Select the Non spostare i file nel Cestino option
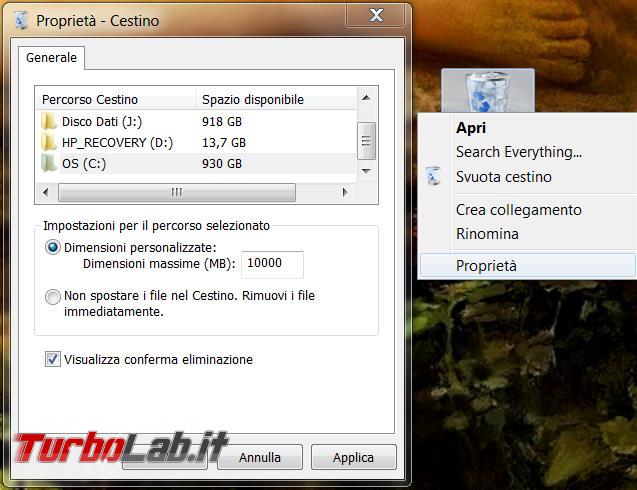Screen dimensions: 637x490 point(52,297)
